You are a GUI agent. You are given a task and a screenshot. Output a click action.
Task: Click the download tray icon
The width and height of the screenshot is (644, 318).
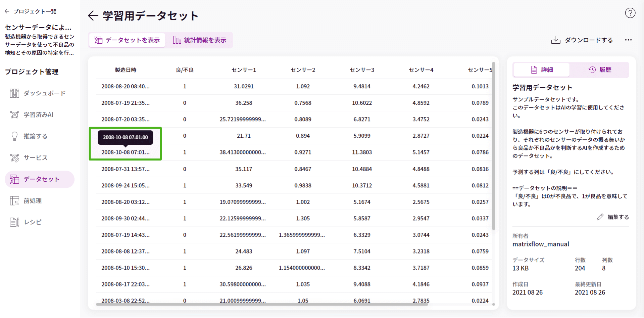click(556, 40)
